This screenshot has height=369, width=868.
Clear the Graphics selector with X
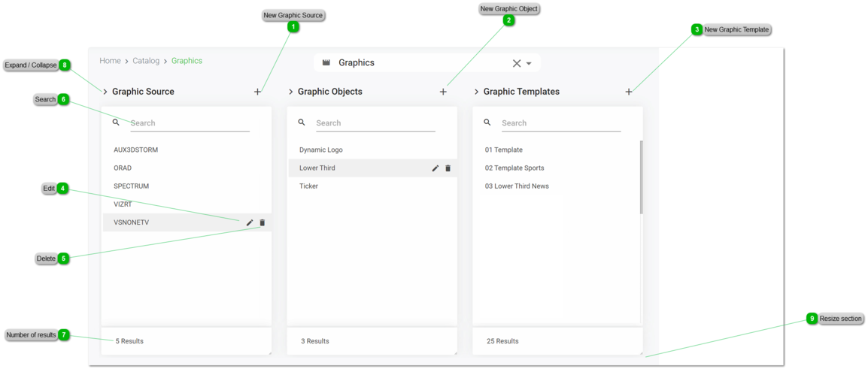[517, 63]
